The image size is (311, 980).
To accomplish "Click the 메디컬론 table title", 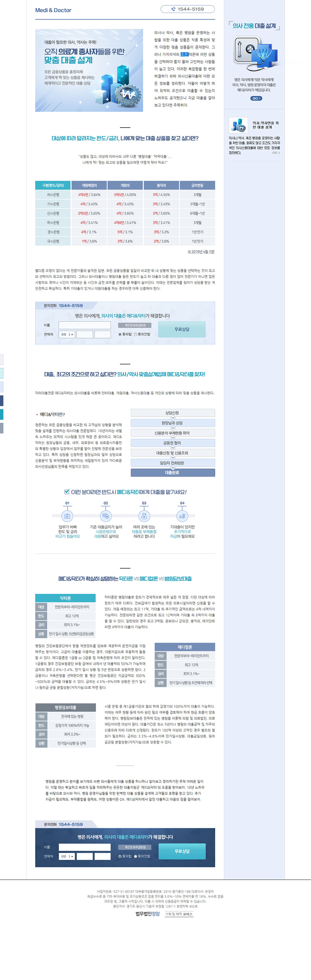I will [x=185, y=647].
